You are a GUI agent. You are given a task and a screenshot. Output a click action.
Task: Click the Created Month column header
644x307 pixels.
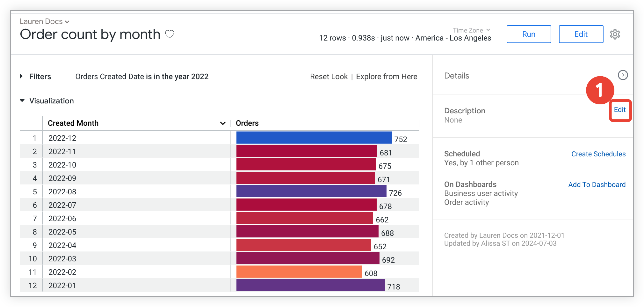[73, 123]
